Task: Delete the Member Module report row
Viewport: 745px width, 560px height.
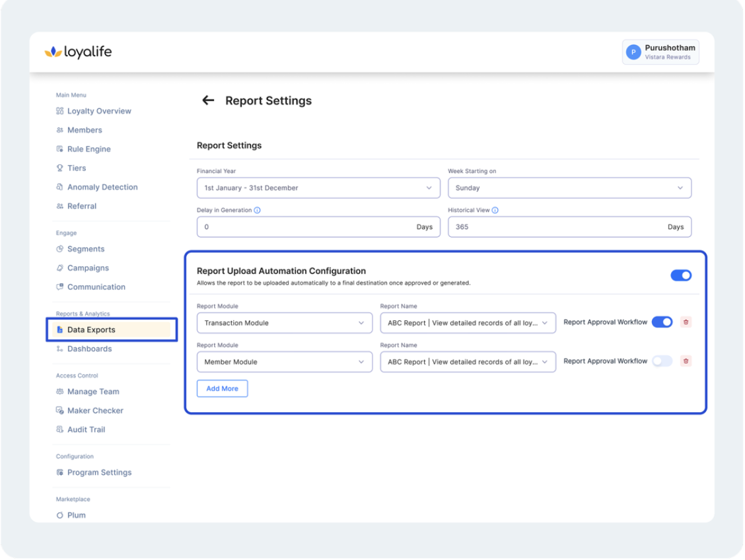Action: coord(686,361)
